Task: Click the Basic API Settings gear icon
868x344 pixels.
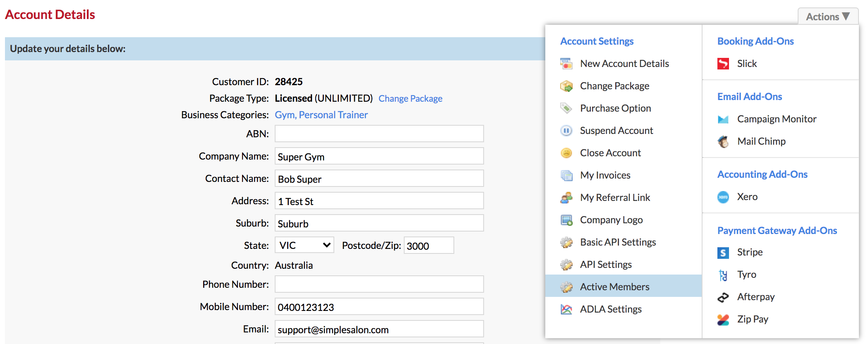Action: (566, 242)
